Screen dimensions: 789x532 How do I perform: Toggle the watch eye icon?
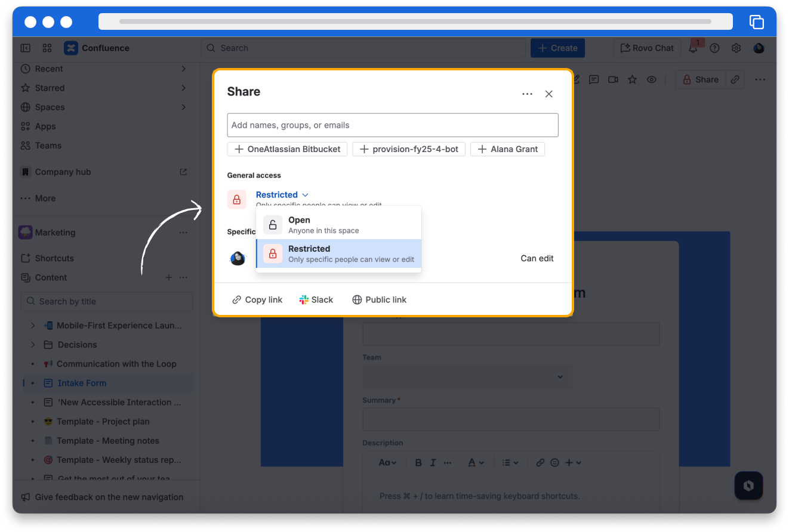point(652,79)
